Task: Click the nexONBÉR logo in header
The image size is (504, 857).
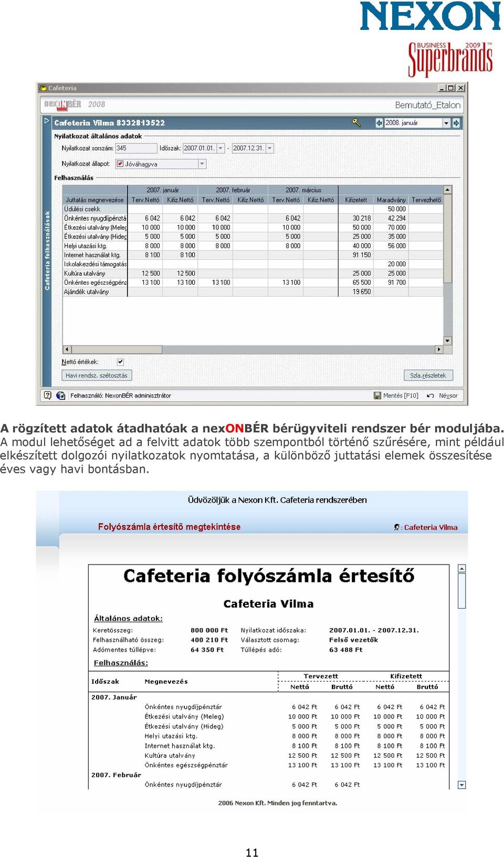Action: [x=62, y=104]
